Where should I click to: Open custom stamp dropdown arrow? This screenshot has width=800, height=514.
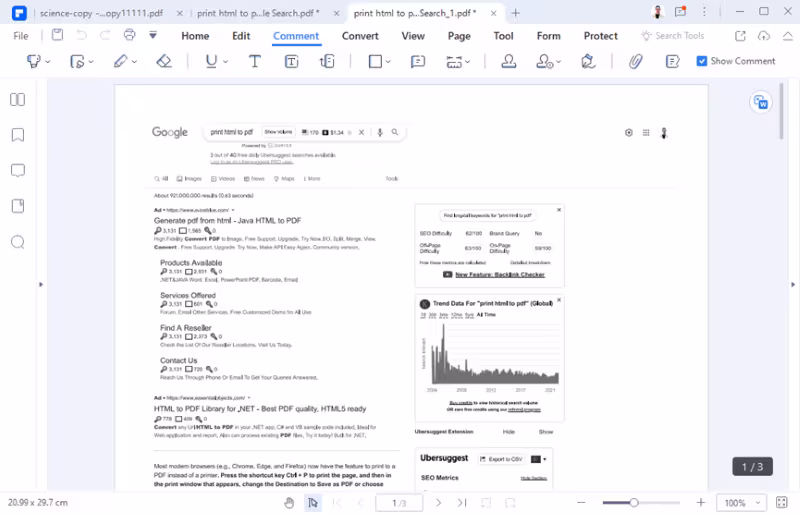(559, 62)
